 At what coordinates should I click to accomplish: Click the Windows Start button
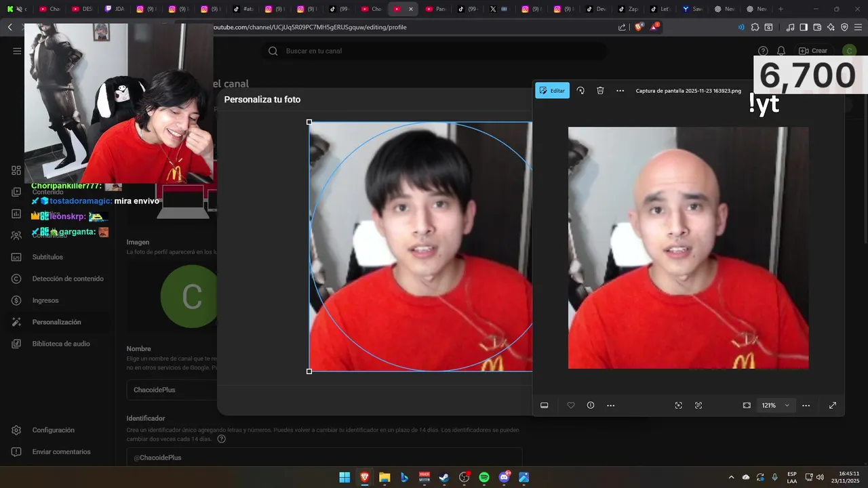point(344,477)
